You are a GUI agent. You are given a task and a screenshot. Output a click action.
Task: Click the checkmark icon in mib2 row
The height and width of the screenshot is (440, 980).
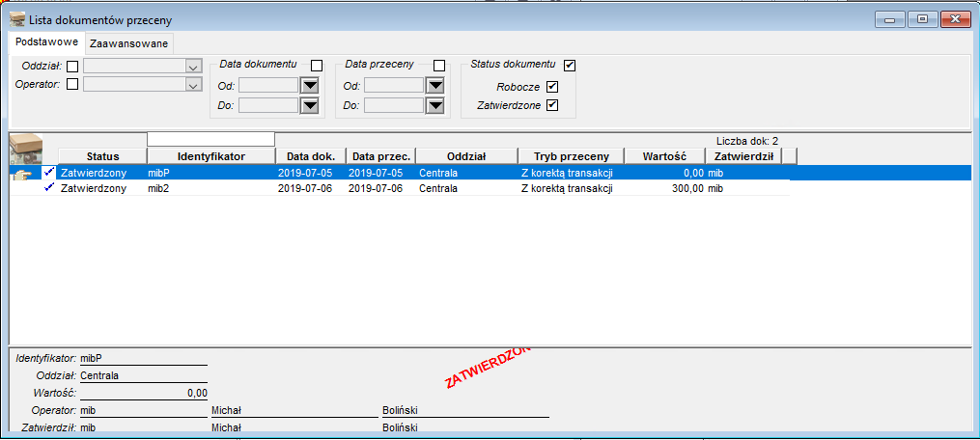coord(49,187)
